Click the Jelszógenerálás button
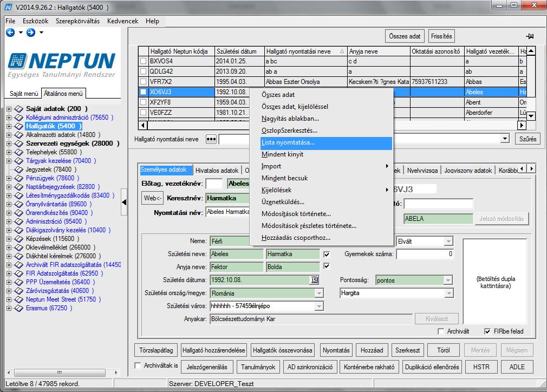This screenshot has height=392, width=547. point(207,367)
